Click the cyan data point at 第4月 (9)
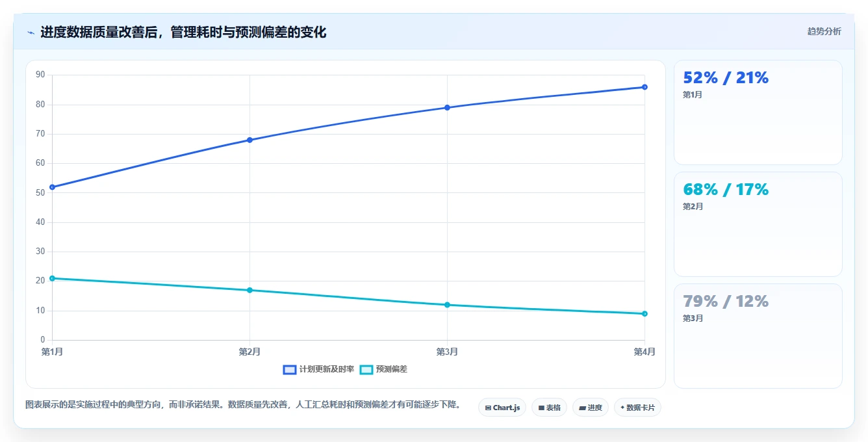Image resolution: width=868 pixels, height=442 pixels. [645, 314]
